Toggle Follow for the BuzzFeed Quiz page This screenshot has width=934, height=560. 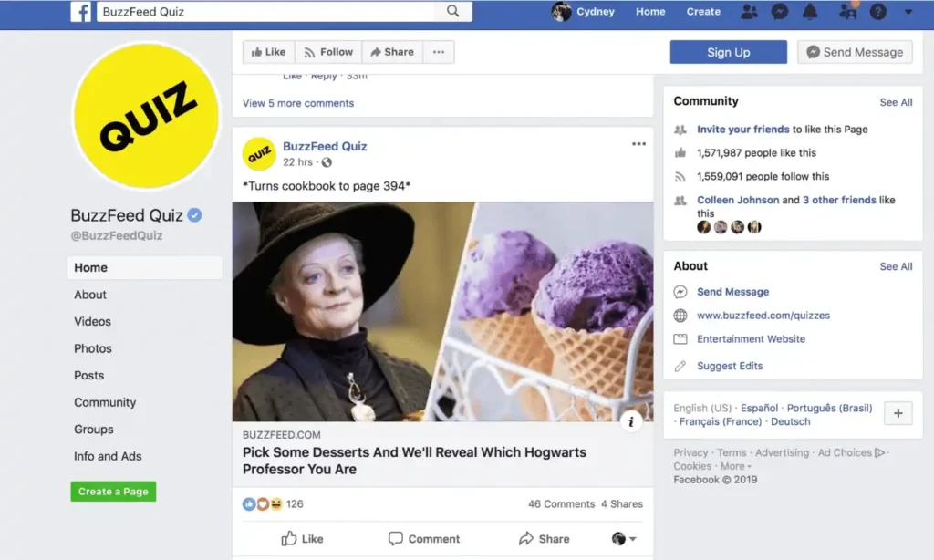tap(328, 52)
